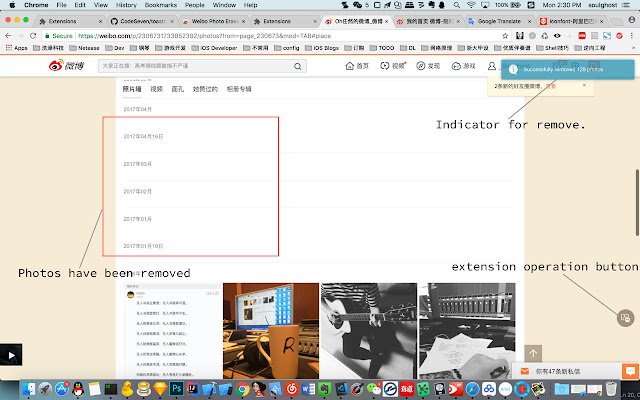Image resolution: width=640 pixels, height=400 pixels.
Task: Select the 面孔 tab
Action: click(178, 89)
